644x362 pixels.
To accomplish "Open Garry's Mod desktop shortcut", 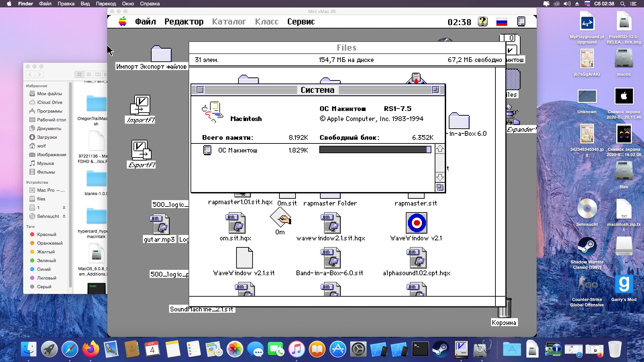I will (x=624, y=284).
